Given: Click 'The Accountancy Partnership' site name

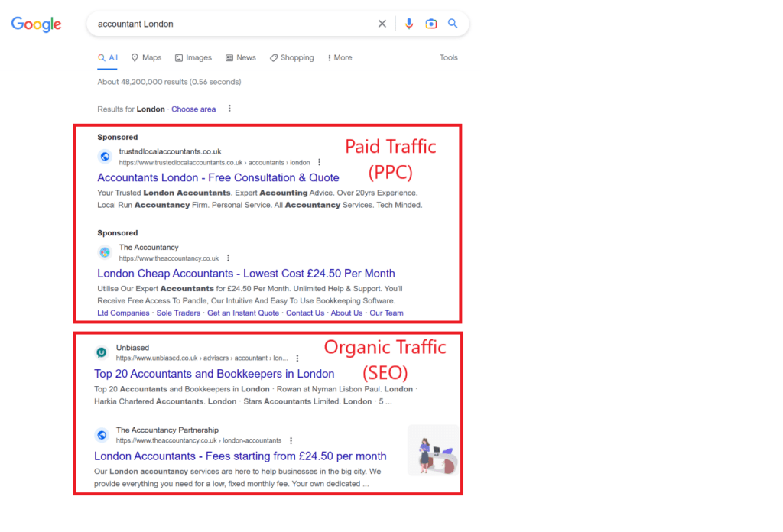Looking at the screenshot, I should click(167, 430).
